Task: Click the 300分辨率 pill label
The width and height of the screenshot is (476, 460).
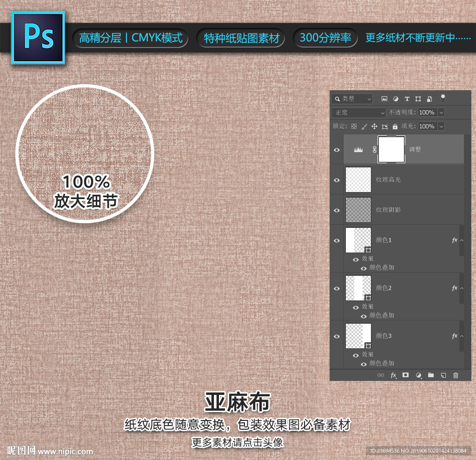Action: 325,38
